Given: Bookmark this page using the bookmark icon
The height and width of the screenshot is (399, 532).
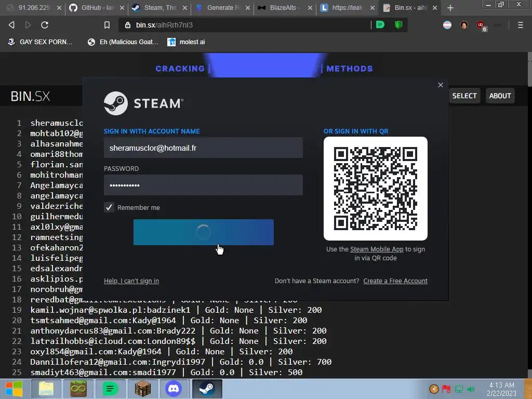Looking at the screenshot, I should click(107, 25).
